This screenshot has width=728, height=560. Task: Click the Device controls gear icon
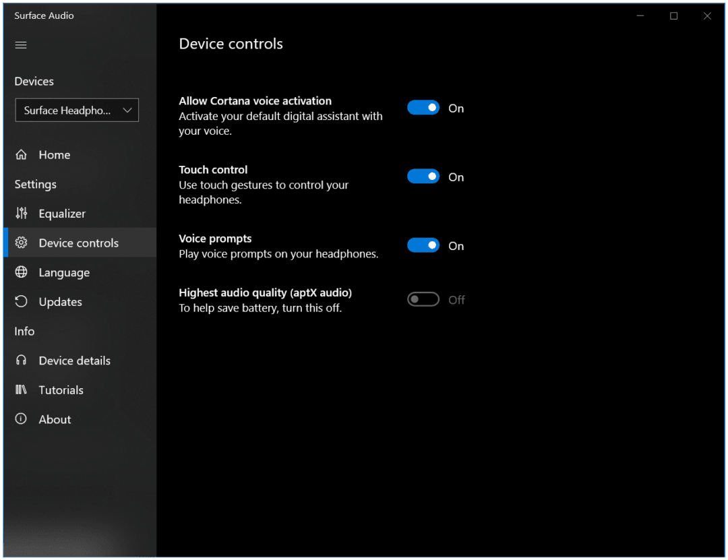[x=21, y=243]
